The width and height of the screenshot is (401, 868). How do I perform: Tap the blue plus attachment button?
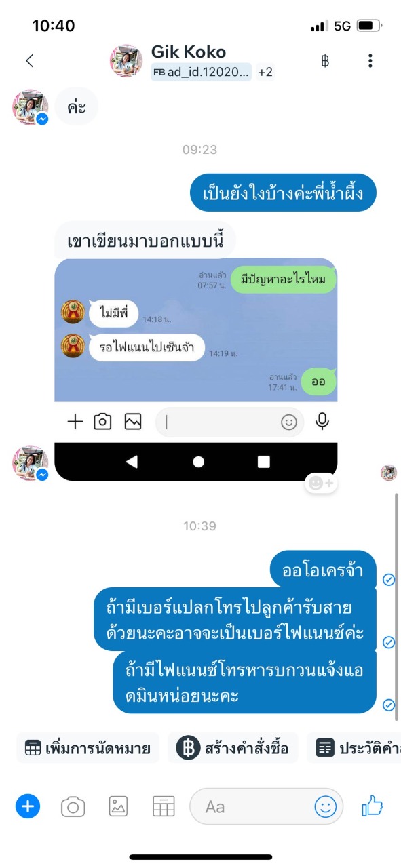28,806
